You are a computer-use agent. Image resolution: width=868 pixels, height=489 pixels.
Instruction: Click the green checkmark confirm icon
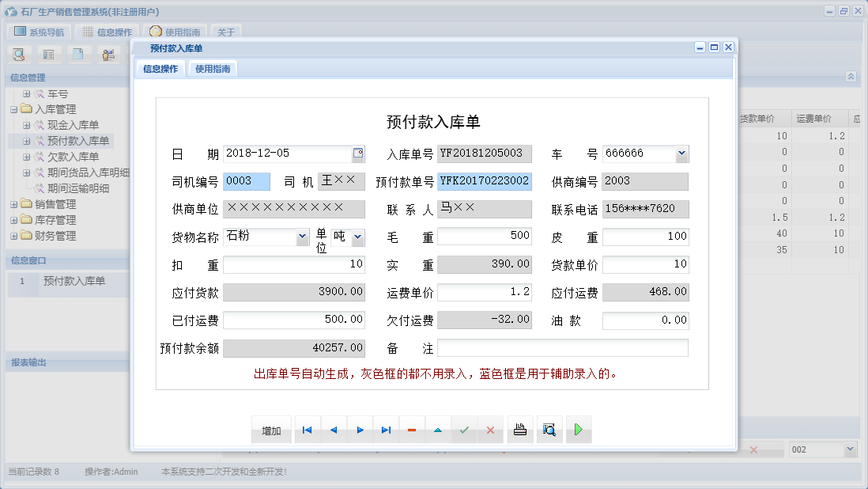464,430
